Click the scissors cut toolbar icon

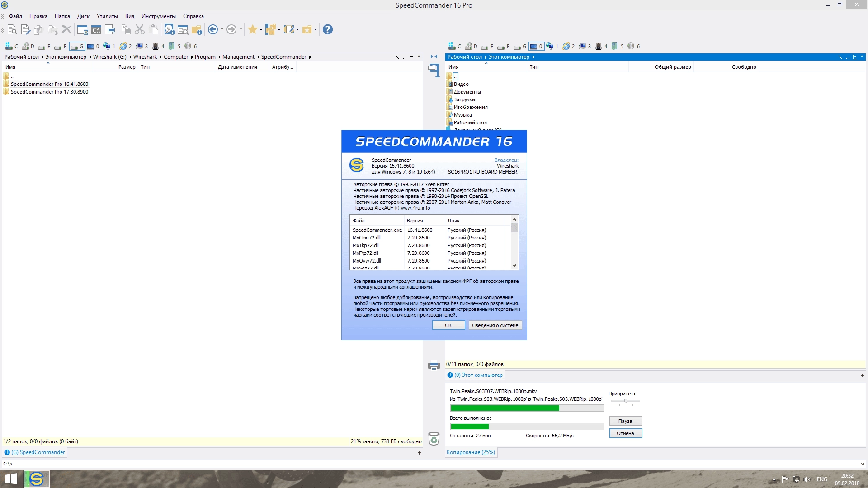(x=140, y=30)
